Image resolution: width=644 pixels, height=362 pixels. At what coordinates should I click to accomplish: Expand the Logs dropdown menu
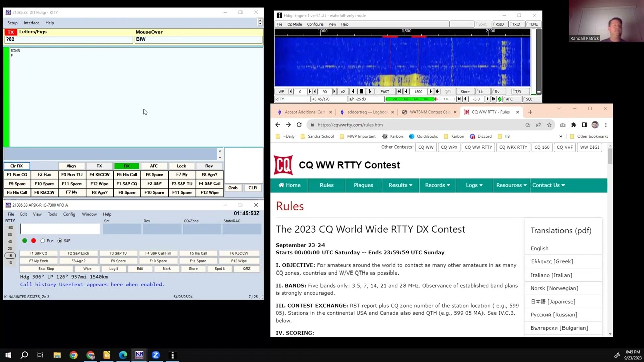(x=474, y=185)
